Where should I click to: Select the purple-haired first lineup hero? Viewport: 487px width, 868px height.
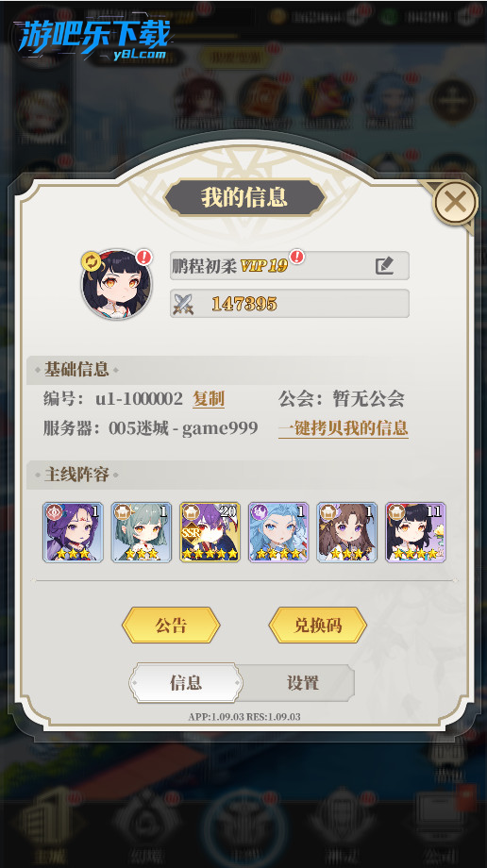pyautogui.click(x=73, y=532)
